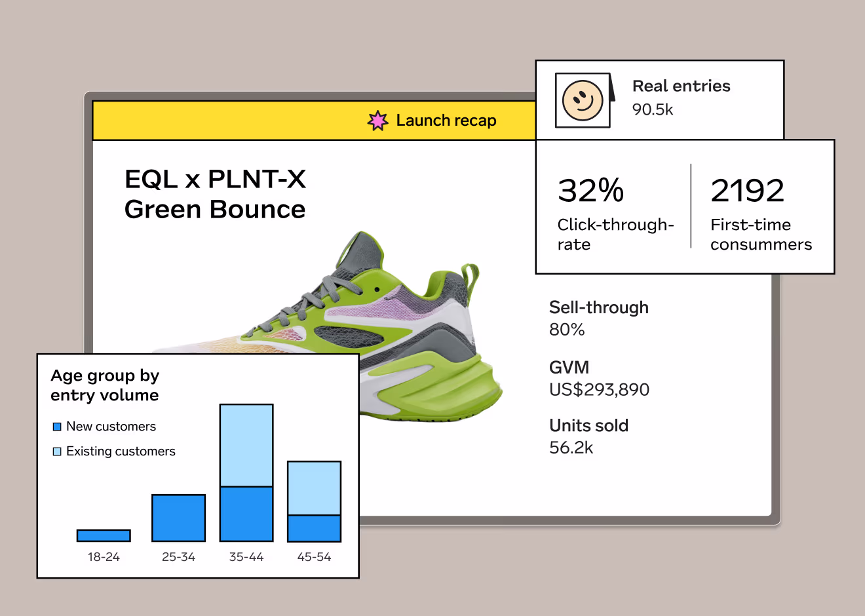Image resolution: width=865 pixels, height=616 pixels.
Task: Click the US$293,890 value
Action: 600,390
